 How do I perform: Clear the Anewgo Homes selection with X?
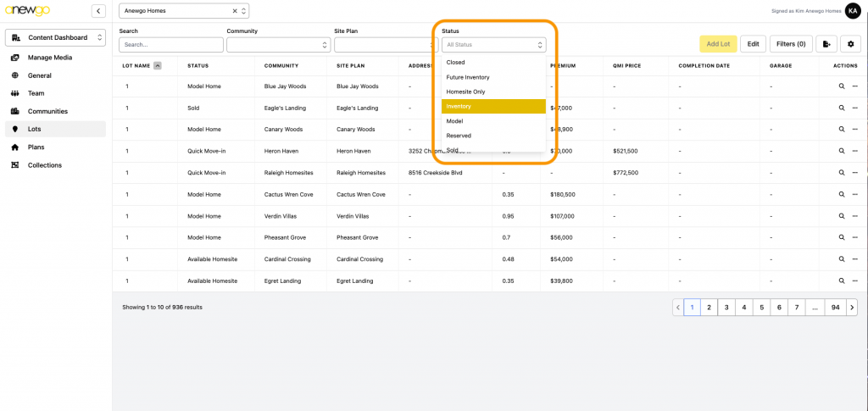235,11
